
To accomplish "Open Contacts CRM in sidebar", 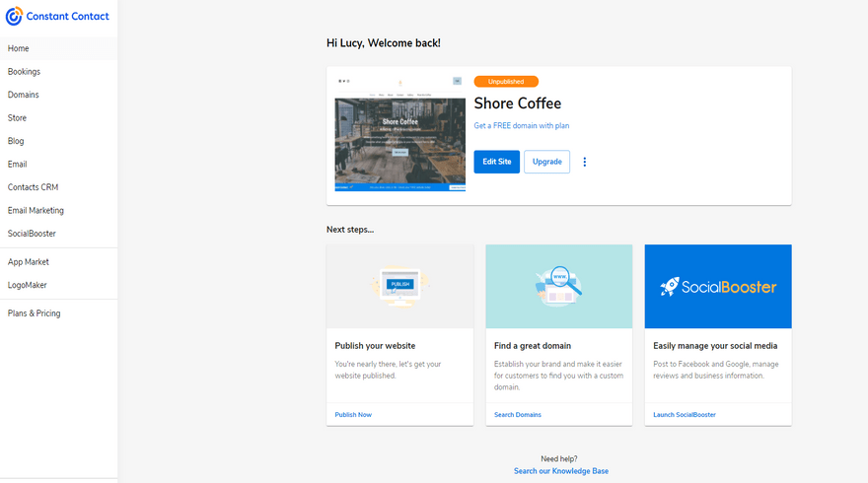I will click(58, 187).
